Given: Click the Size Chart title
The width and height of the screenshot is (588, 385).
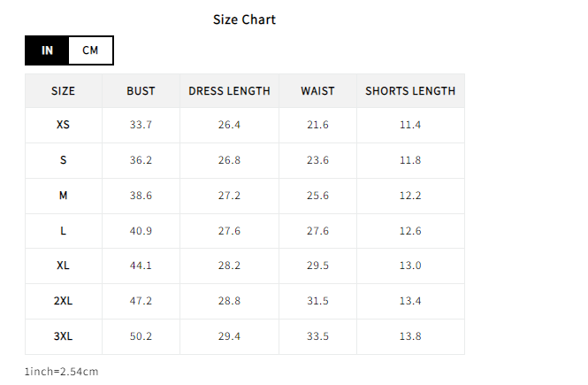Looking at the screenshot, I should coord(245,19).
